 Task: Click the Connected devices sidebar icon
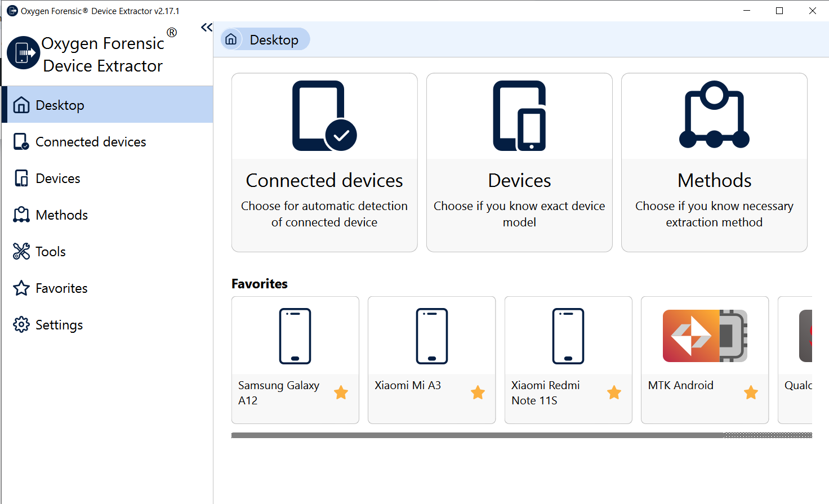21,142
